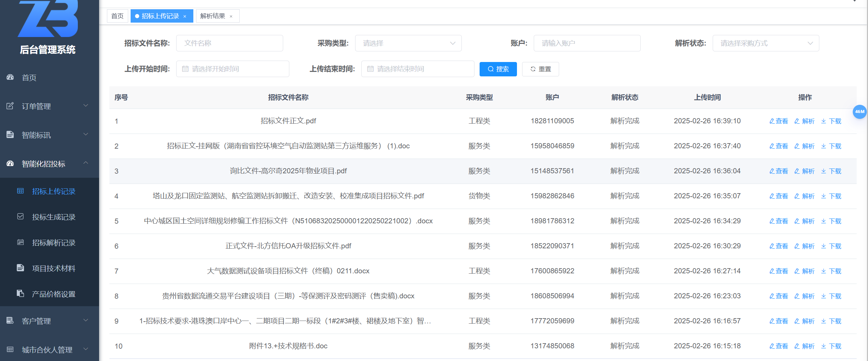
Task: Click the 重置 reset button
Action: pyautogui.click(x=540, y=69)
